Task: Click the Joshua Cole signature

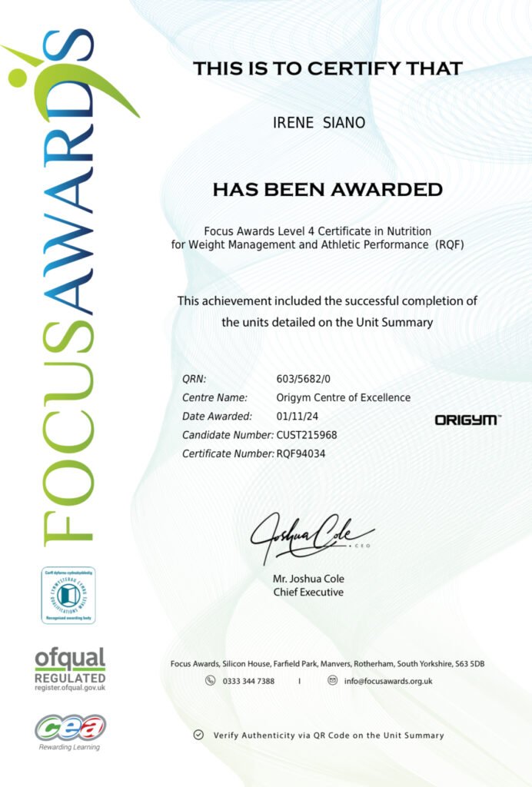Action: 312,536
